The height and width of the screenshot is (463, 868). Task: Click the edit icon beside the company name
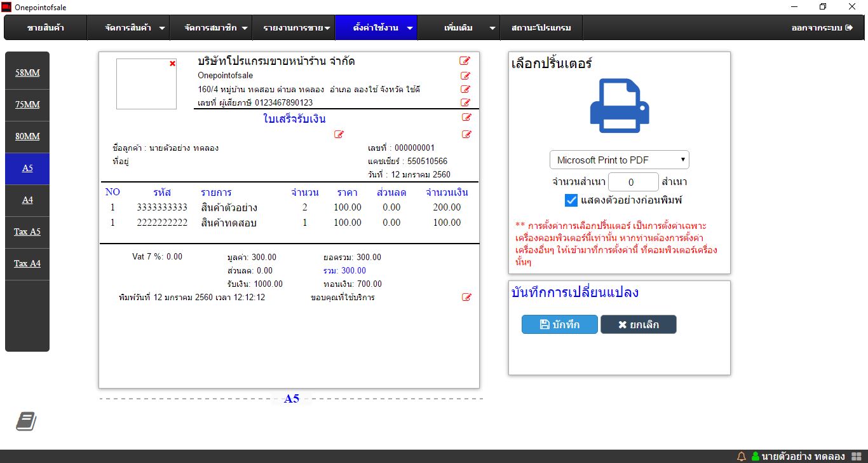[465, 61]
